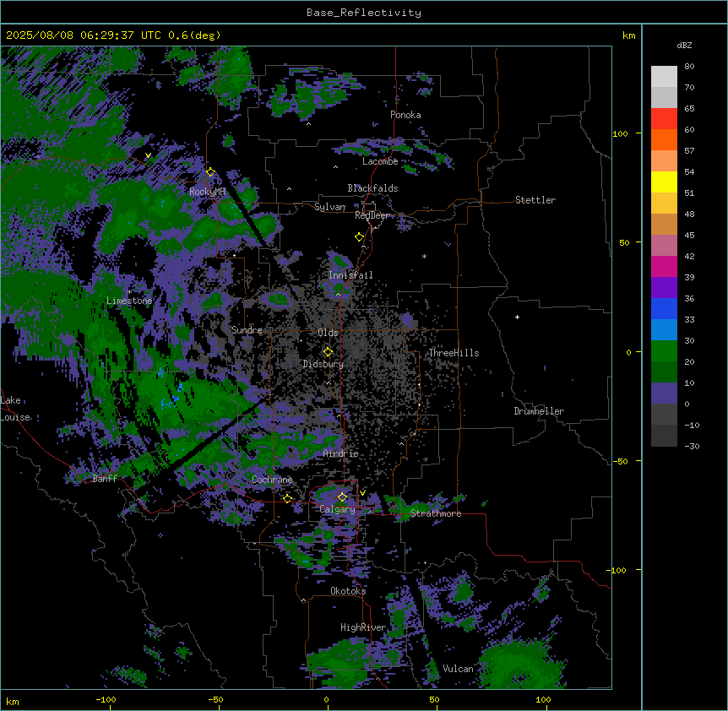
Task: Click the Stettler label
Action: (x=535, y=200)
